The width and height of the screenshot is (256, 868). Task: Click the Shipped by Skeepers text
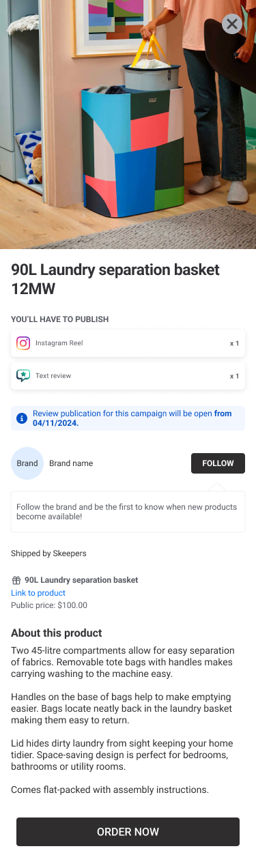click(48, 553)
